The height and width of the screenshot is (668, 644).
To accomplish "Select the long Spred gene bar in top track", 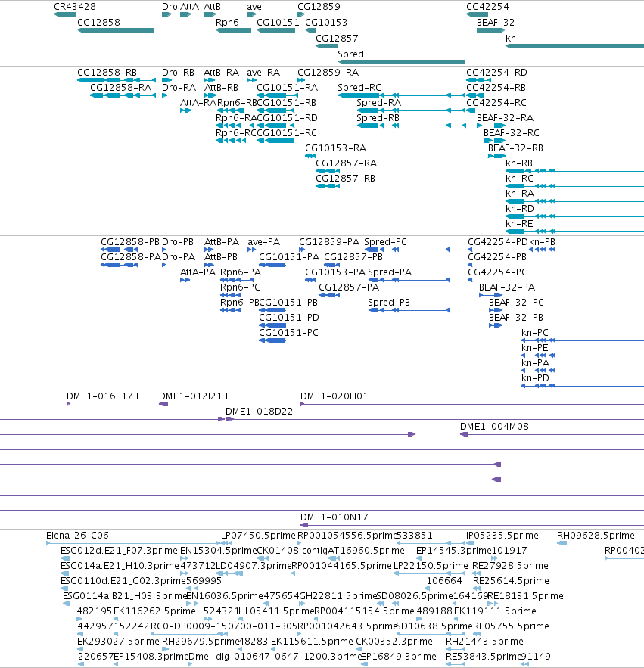I will [x=401, y=62].
